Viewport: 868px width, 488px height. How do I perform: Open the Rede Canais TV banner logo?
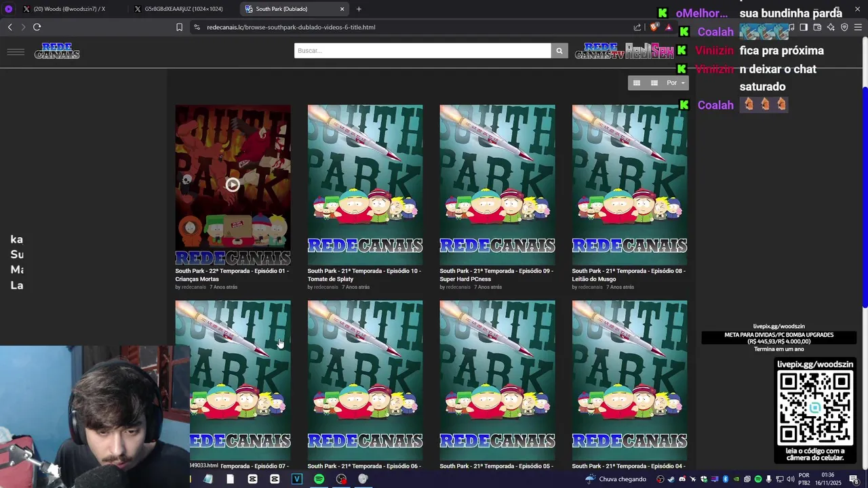click(599, 51)
